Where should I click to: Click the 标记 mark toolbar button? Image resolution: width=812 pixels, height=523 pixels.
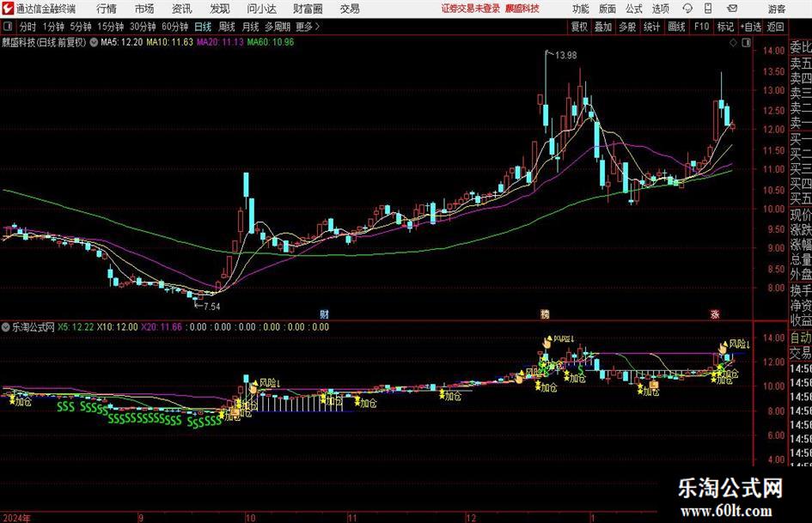point(725,27)
